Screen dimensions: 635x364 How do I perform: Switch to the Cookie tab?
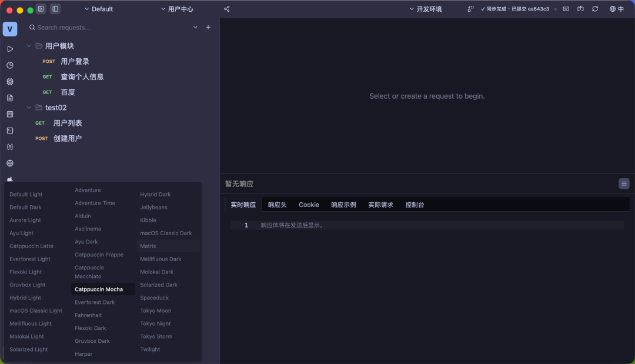[309, 205]
